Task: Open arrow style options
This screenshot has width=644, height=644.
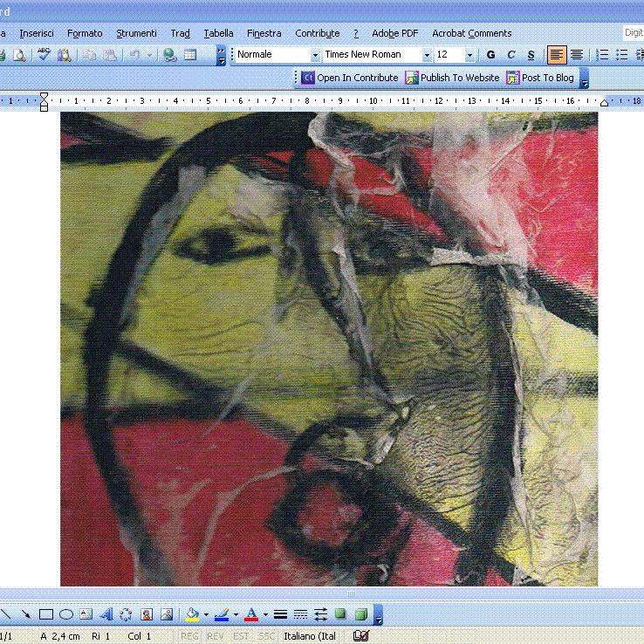Action: coord(320,614)
